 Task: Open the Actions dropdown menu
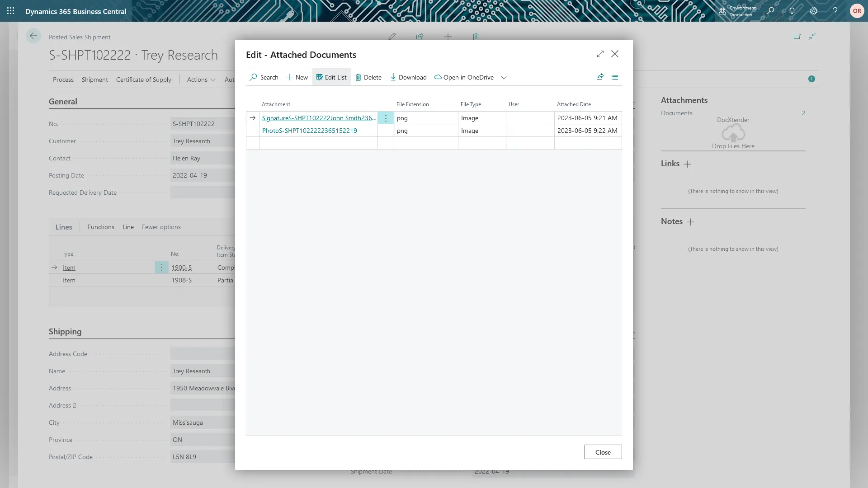pos(201,80)
